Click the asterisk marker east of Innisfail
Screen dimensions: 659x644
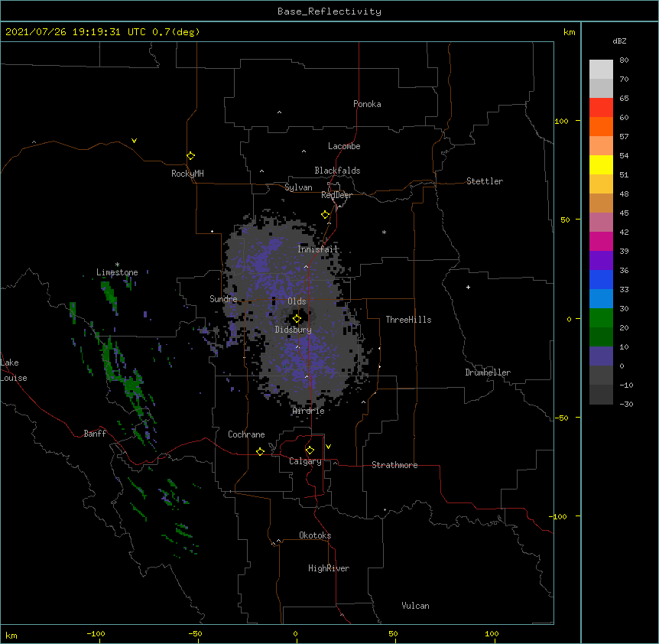[x=384, y=232]
